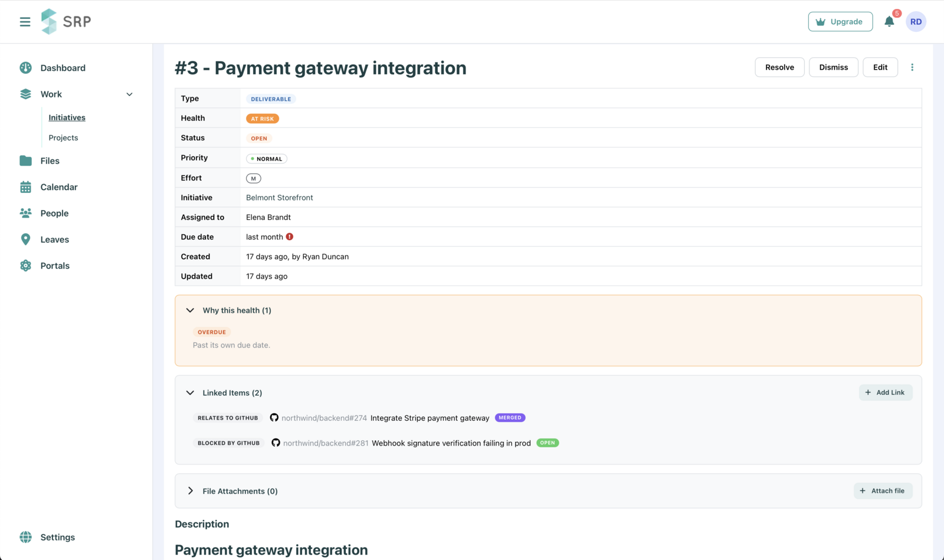Click the NORMAL priority badge
This screenshot has height=560, width=944.
[267, 159]
